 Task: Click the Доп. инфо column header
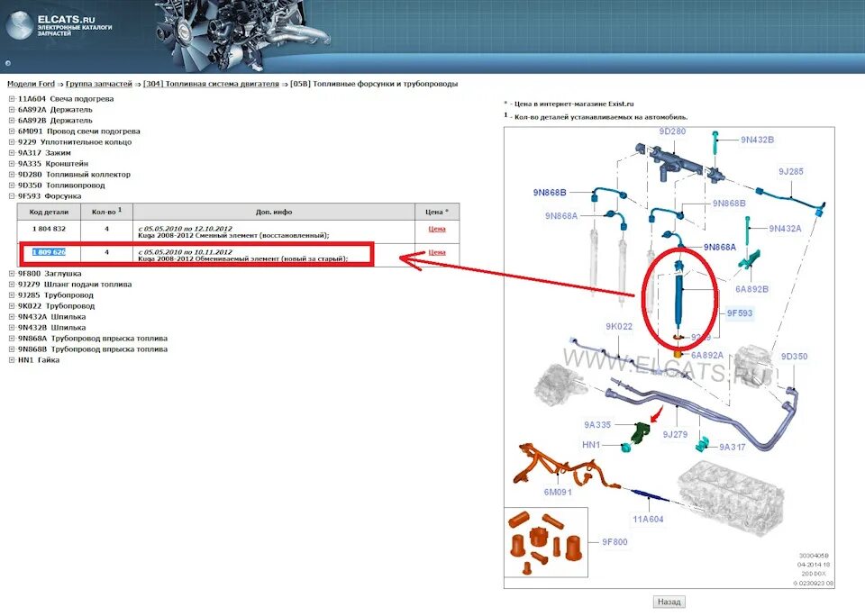coord(274,212)
